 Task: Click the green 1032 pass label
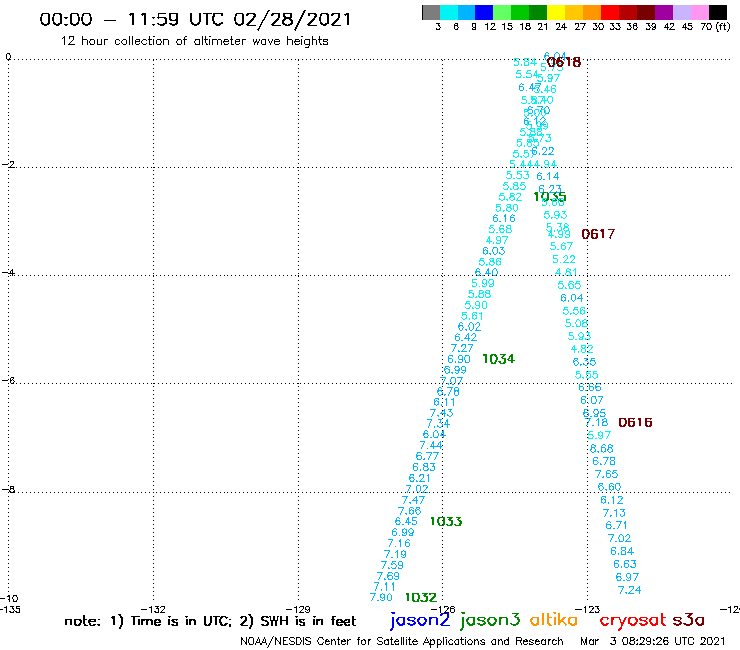click(421, 598)
